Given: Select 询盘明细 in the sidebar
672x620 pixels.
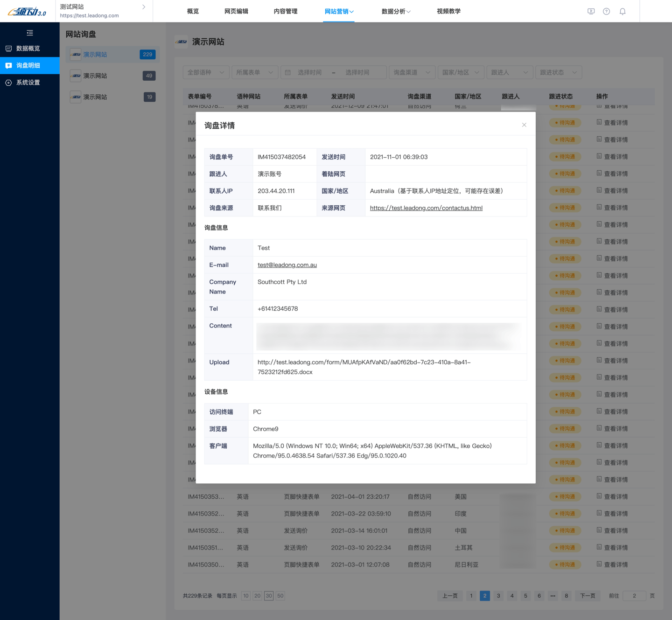Looking at the screenshot, I should coord(28,65).
